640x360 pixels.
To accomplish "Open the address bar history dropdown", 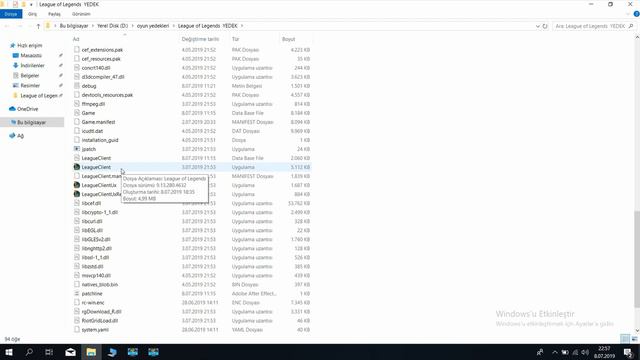I will 538,26.
